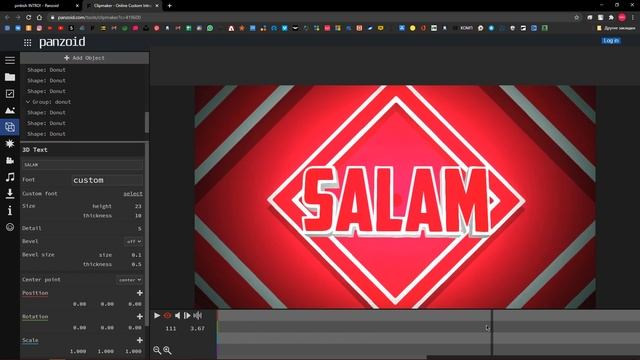The image size is (640, 360).
Task: Zoom in the timeline with magnifier plus
Action: tap(167, 350)
